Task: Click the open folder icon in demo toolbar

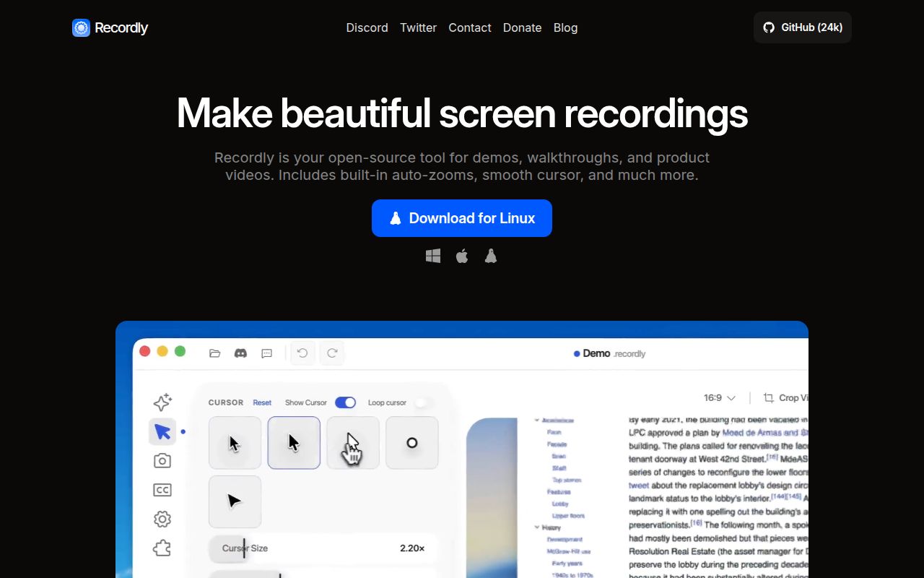Action: 214,353
